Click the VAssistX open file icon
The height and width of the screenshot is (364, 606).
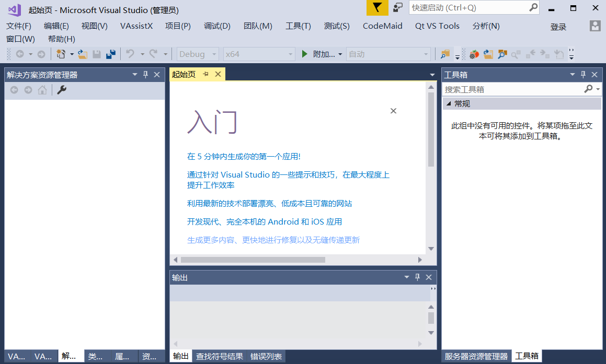tap(488, 54)
